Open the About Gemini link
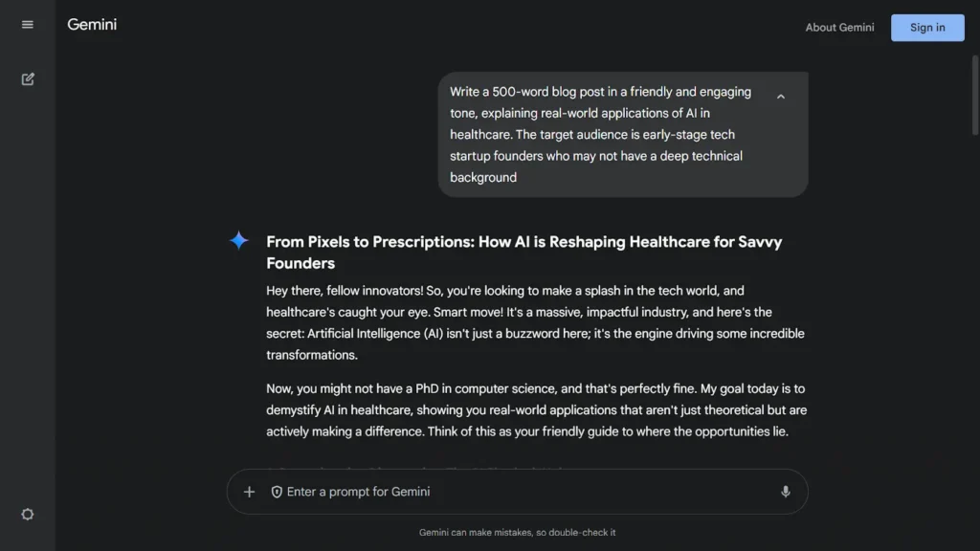Image resolution: width=980 pixels, height=551 pixels. click(839, 28)
